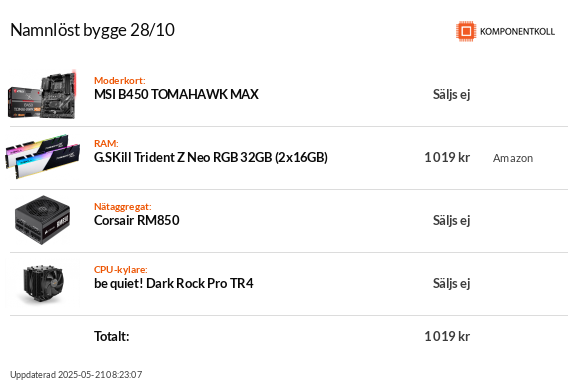Click the KOMPONENTKOLL brand text

point(517,32)
